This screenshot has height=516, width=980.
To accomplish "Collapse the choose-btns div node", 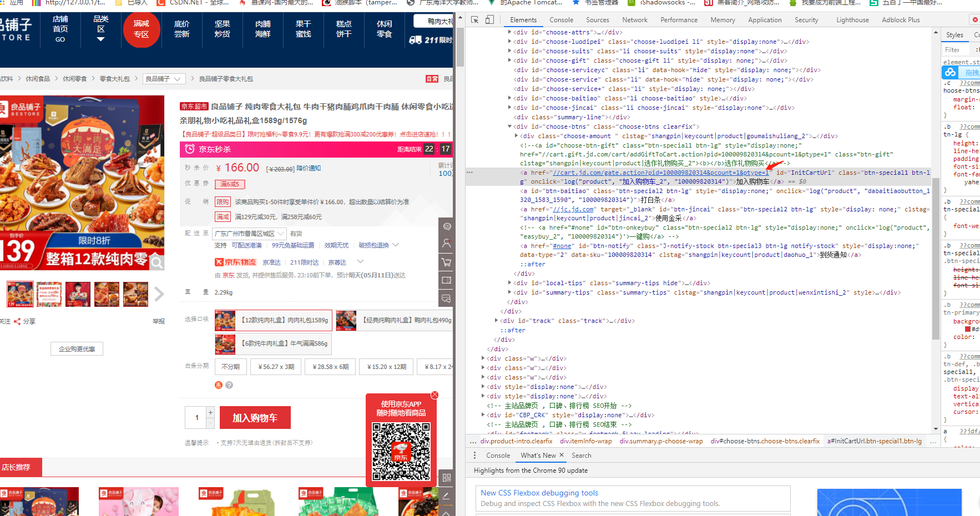I will (x=509, y=127).
